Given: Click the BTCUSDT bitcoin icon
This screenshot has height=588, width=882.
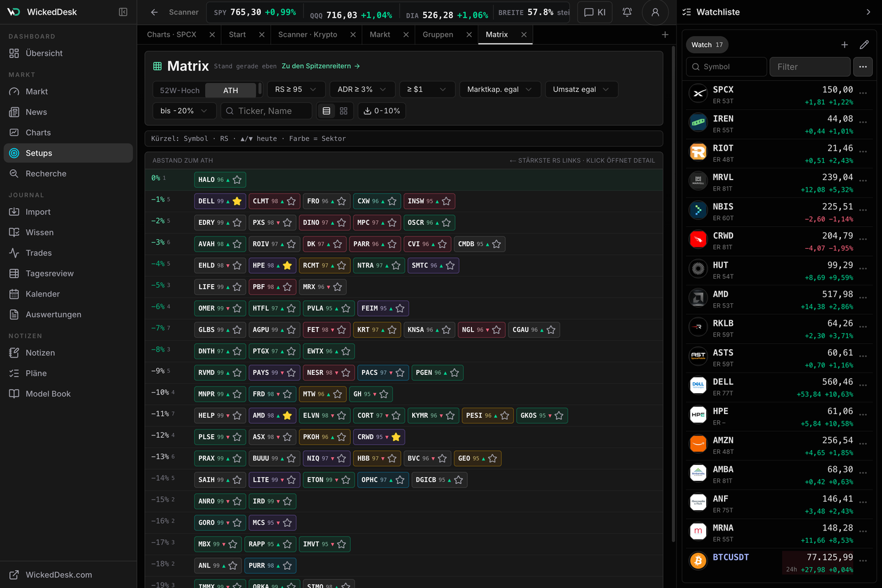Looking at the screenshot, I should coord(698,560).
